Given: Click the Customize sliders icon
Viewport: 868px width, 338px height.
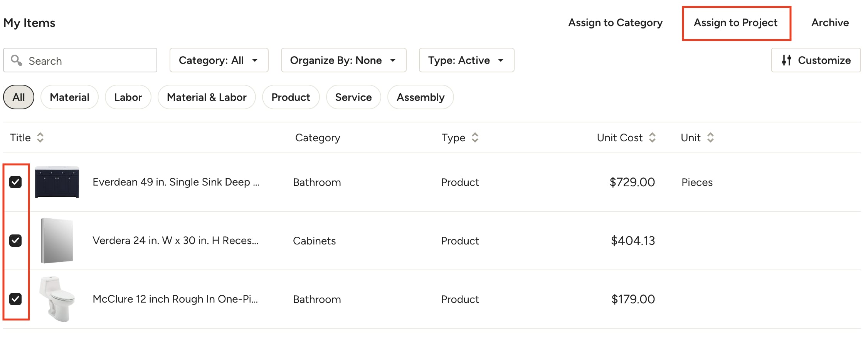Looking at the screenshot, I should [786, 60].
